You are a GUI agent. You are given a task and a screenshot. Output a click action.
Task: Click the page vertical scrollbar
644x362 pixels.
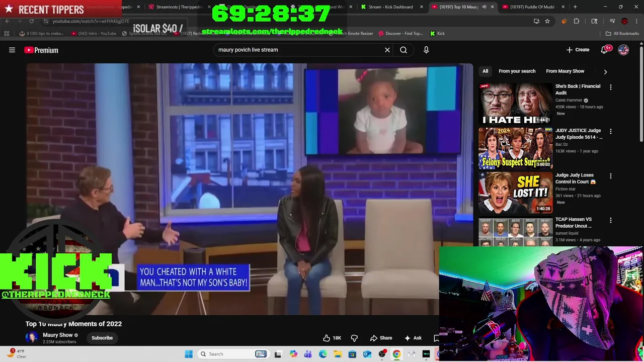(x=641, y=93)
